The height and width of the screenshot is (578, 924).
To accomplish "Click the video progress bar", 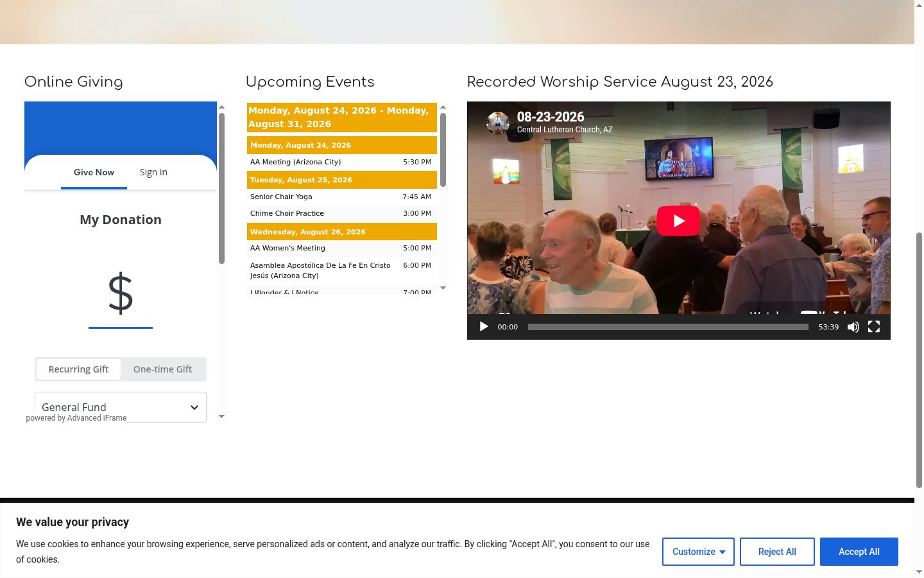I will click(668, 327).
